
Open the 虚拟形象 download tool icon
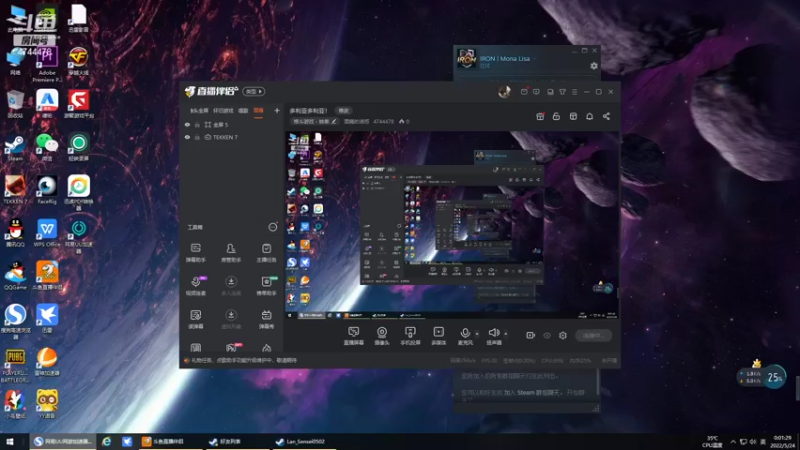coord(231,319)
